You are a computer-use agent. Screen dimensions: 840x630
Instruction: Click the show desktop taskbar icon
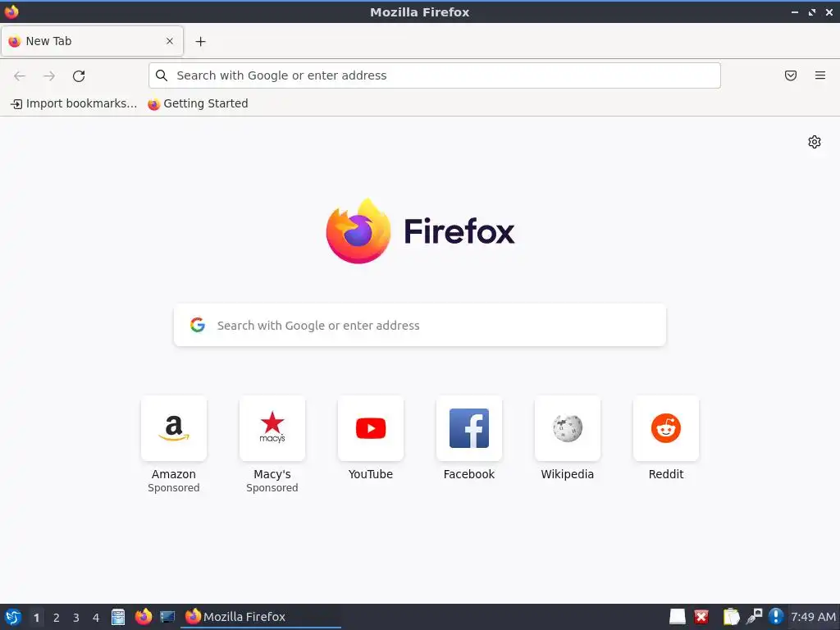click(167, 617)
